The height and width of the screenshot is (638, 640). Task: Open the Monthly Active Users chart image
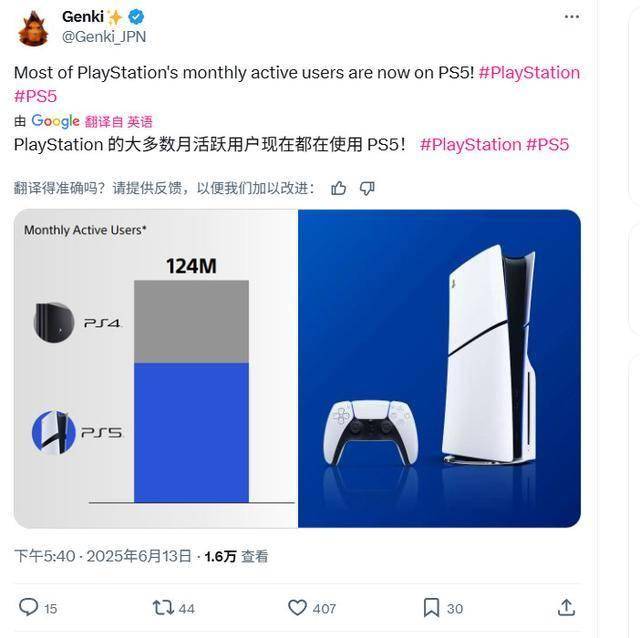pyautogui.click(x=156, y=369)
